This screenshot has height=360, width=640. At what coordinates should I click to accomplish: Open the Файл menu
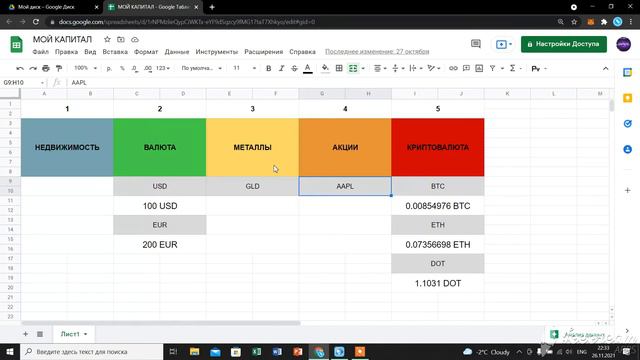click(x=40, y=52)
